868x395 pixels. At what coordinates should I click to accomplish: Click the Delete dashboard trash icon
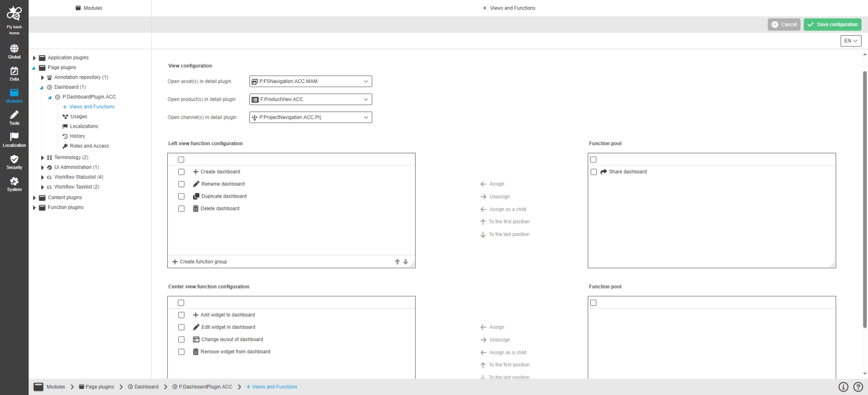tap(196, 209)
